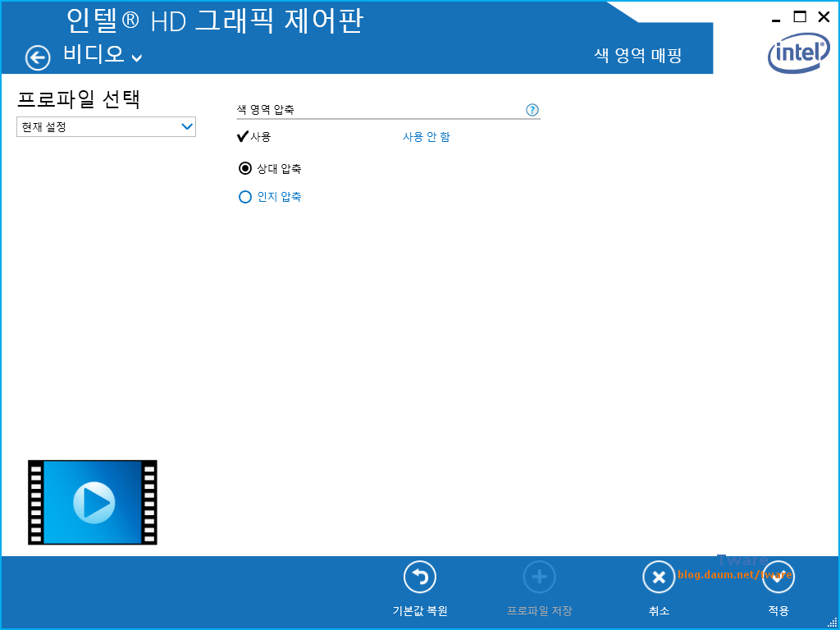Screen dimensions: 840x630
Task: Click the 취소 cancel X icon
Action: coord(659,577)
